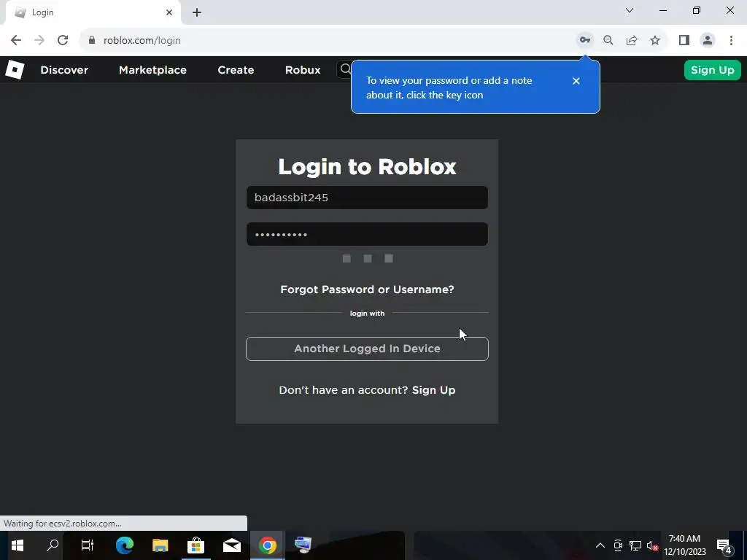
Task: Open the notification center icon
Action: tap(724, 545)
